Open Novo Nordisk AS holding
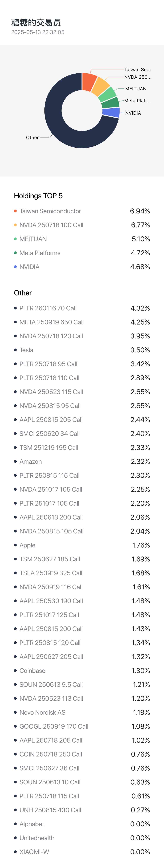164x868 pixels. point(82,712)
